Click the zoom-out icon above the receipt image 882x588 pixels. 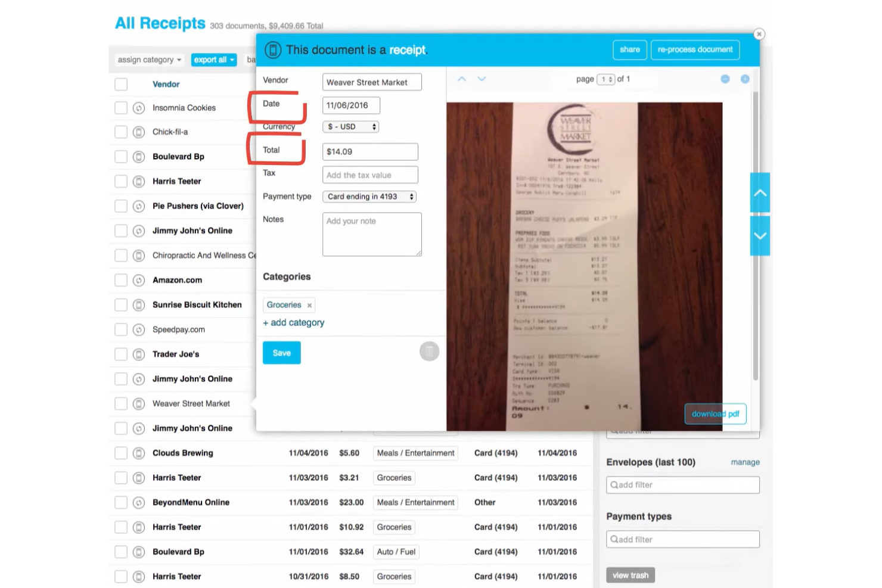tap(725, 78)
